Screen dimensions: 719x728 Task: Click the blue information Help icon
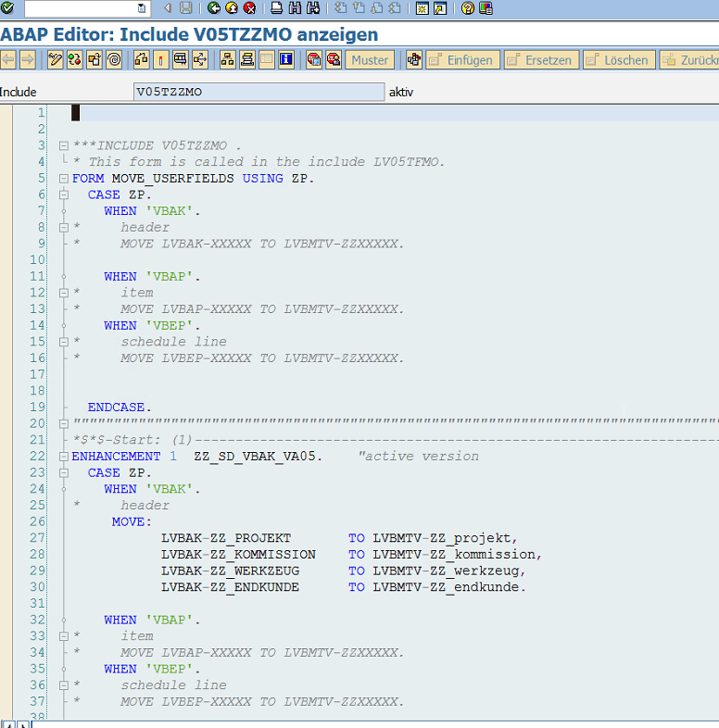click(286, 60)
